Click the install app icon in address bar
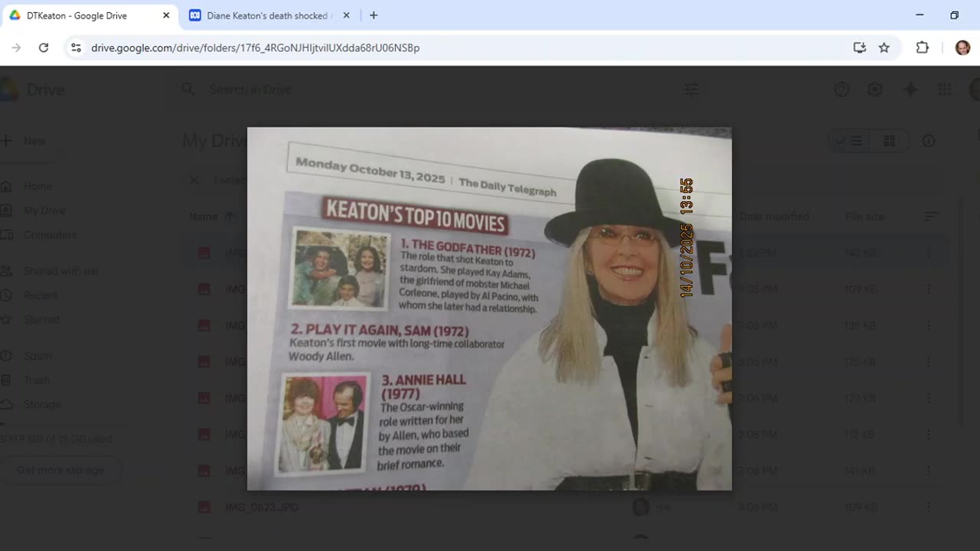The image size is (980, 551). coord(860,47)
